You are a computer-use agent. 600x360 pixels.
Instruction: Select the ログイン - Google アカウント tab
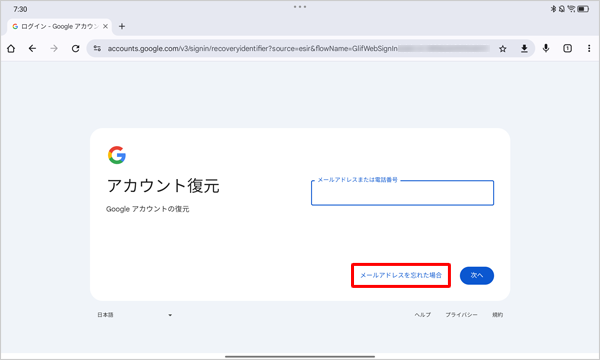pyautogui.click(x=59, y=26)
